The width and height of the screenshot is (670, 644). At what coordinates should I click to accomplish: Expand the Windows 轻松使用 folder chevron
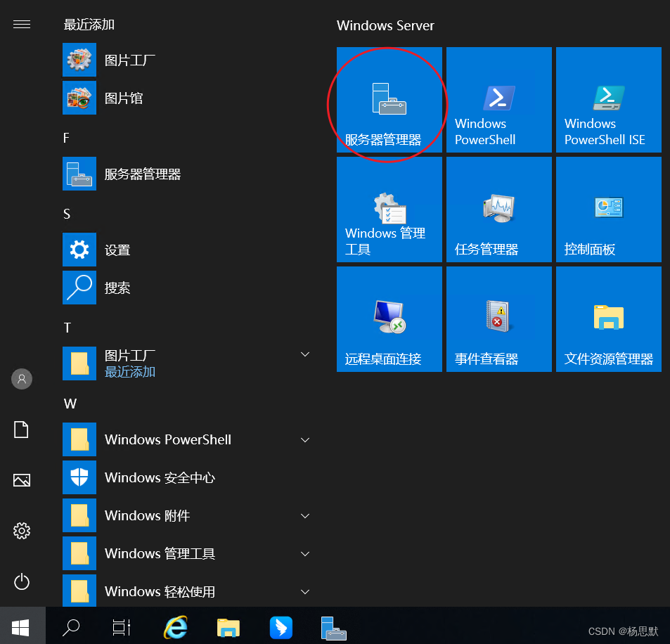point(305,592)
